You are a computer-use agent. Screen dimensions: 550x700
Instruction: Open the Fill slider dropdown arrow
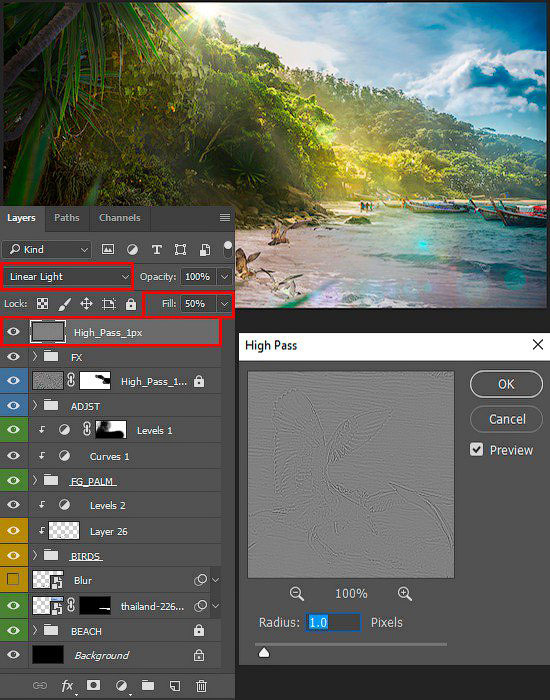click(225, 304)
